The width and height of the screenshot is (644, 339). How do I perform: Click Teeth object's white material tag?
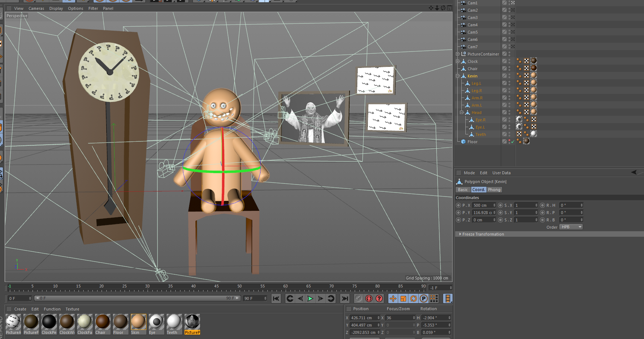534,134
